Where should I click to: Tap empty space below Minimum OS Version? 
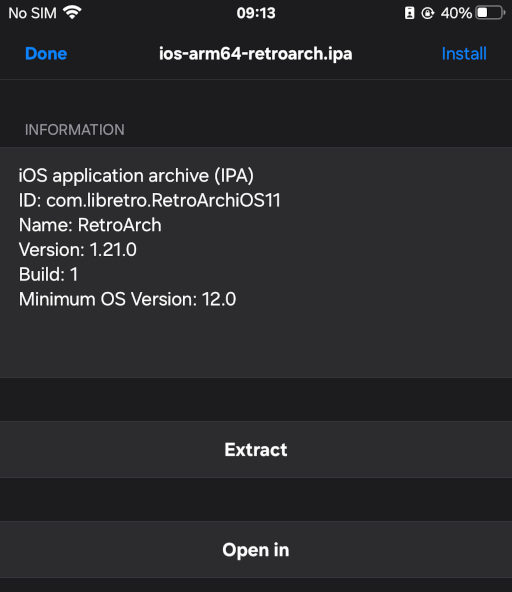(256, 344)
